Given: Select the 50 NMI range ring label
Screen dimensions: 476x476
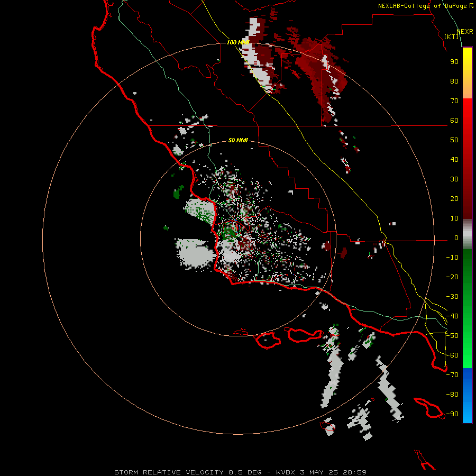Looking at the screenshot, I should click(237, 140).
